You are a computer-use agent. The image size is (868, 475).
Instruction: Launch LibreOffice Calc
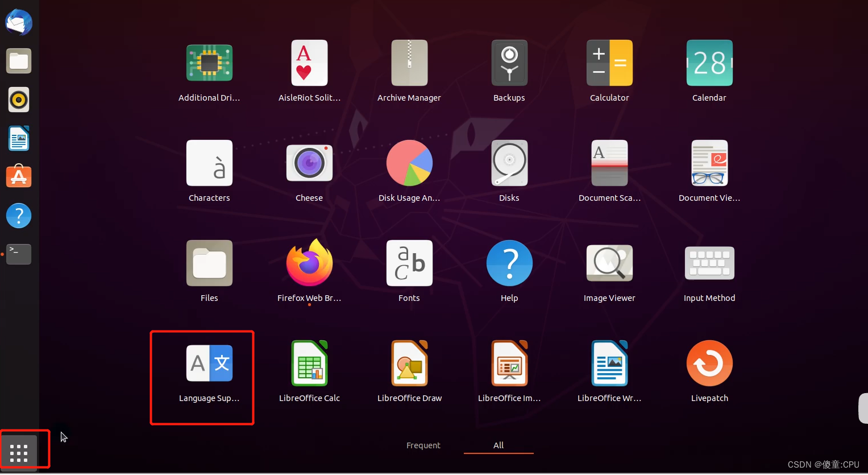pyautogui.click(x=309, y=363)
